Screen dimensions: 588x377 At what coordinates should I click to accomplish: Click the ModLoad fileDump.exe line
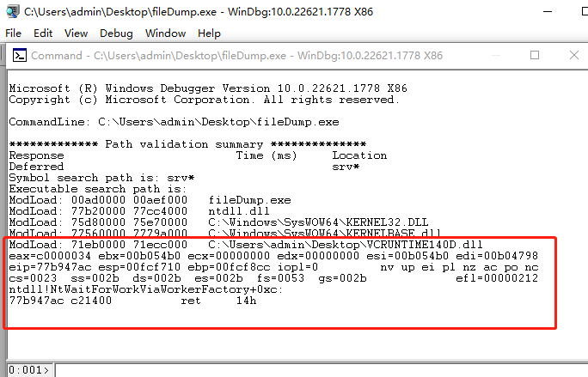150,200
